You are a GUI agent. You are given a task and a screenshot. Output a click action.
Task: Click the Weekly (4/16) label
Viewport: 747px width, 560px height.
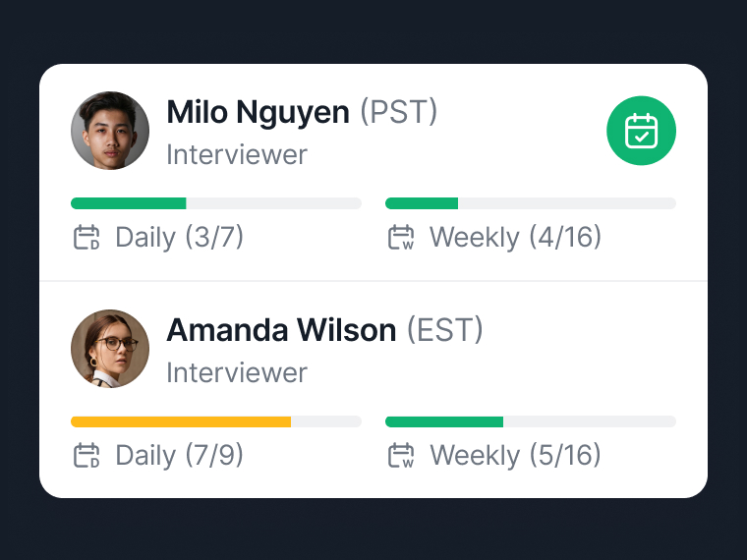pyautogui.click(x=515, y=237)
